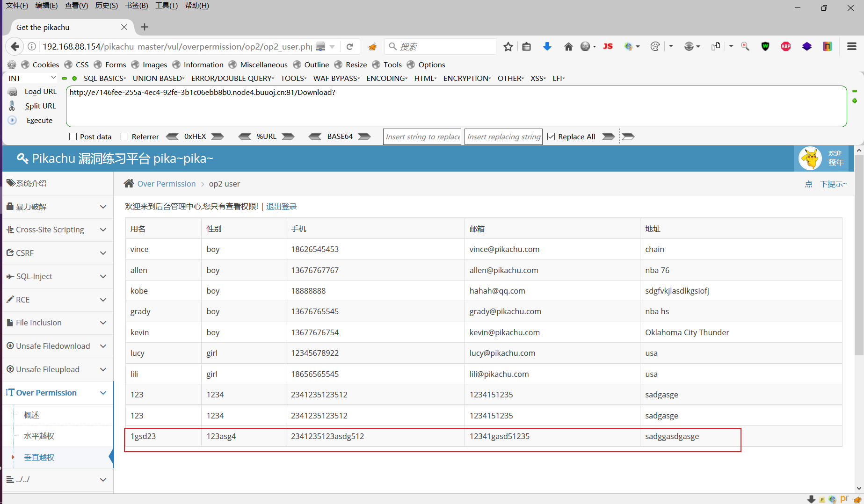Bookmark this page with the star icon
The height and width of the screenshot is (504, 864).
(508, 46)
